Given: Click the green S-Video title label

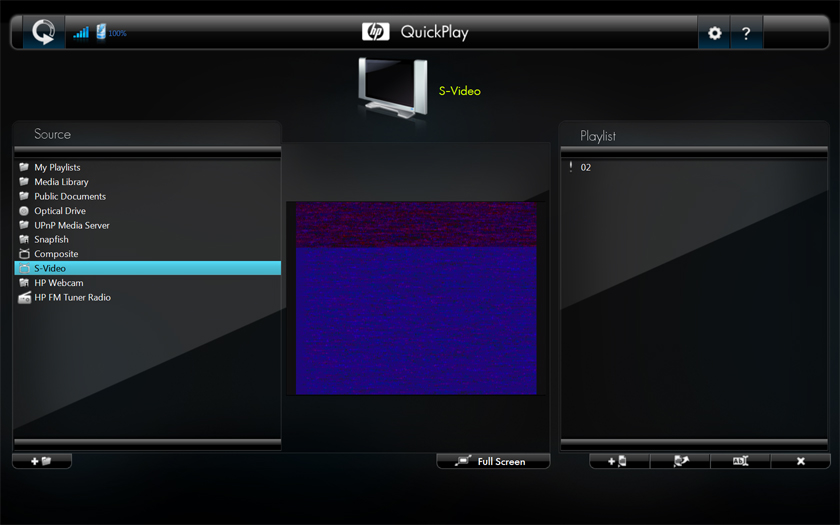Looking at the screenshot, I should [460, 91].
